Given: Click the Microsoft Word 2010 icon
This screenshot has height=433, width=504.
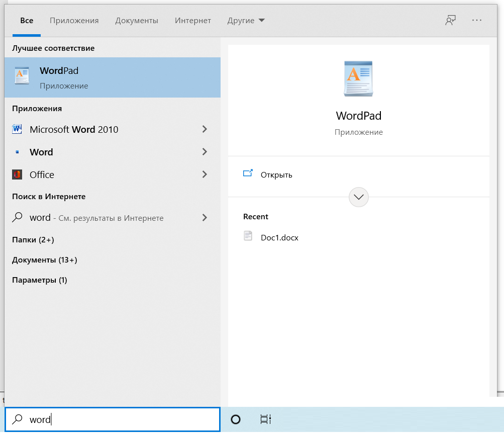Looking at the screenshot, I should tap(17, 129).
